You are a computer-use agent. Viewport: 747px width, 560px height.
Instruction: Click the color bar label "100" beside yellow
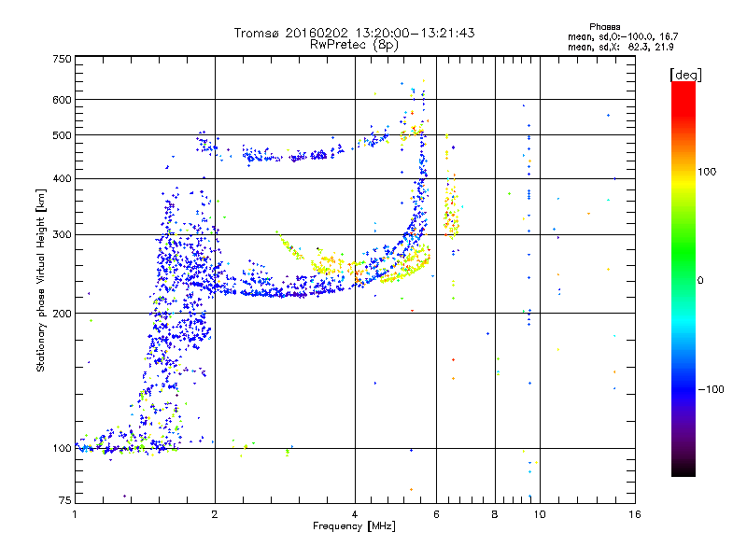point(707,172)
